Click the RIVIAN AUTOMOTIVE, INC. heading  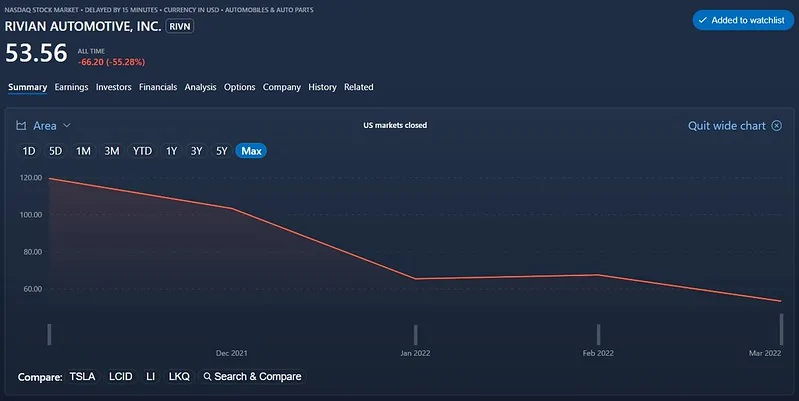[x=83, y=26]
